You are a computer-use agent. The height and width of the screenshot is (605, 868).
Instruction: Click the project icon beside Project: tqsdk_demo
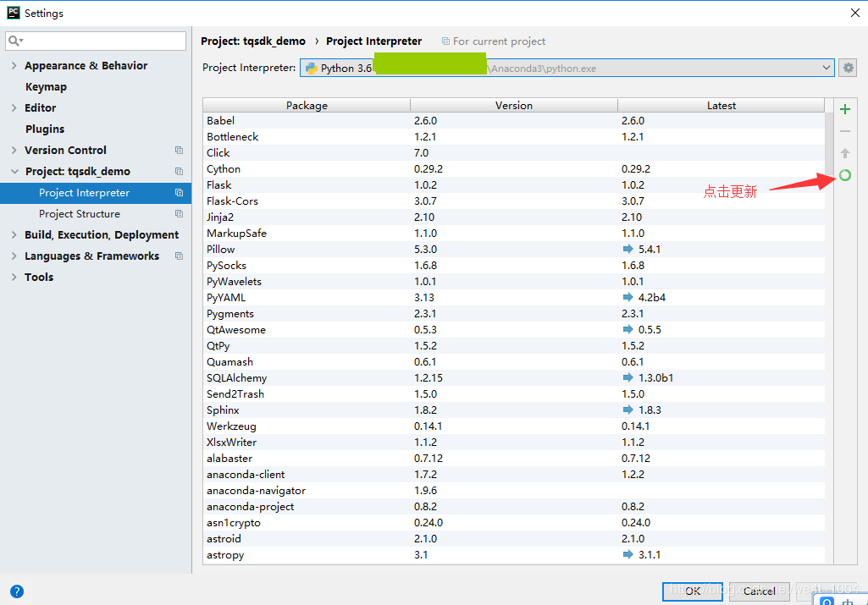179,172
